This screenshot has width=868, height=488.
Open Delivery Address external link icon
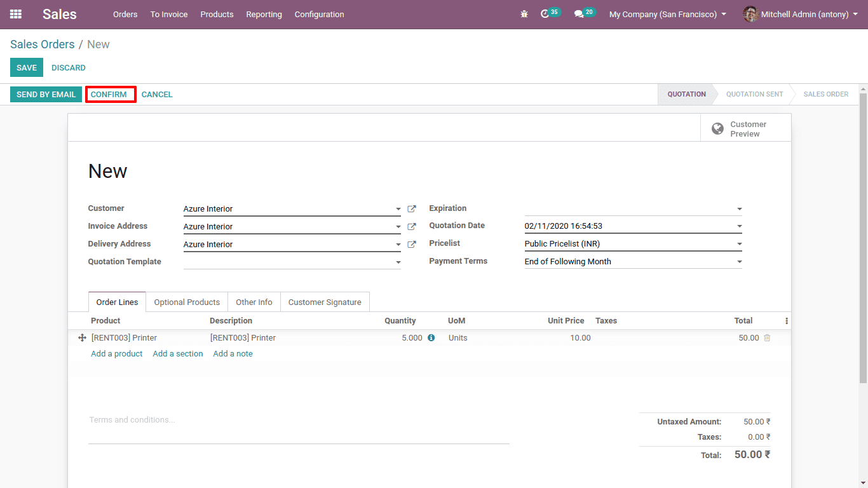tap(412, 244)
